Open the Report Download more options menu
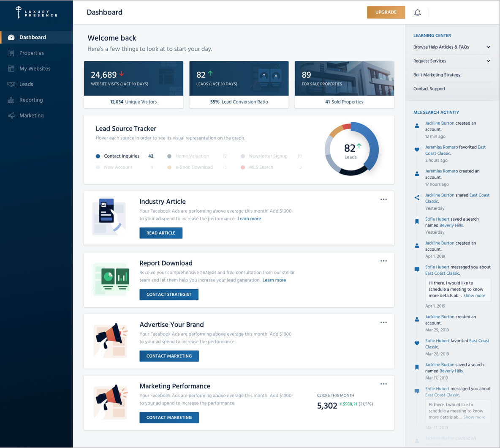The height and width of the screenshot is (448, 500). (x=383, y=261)
